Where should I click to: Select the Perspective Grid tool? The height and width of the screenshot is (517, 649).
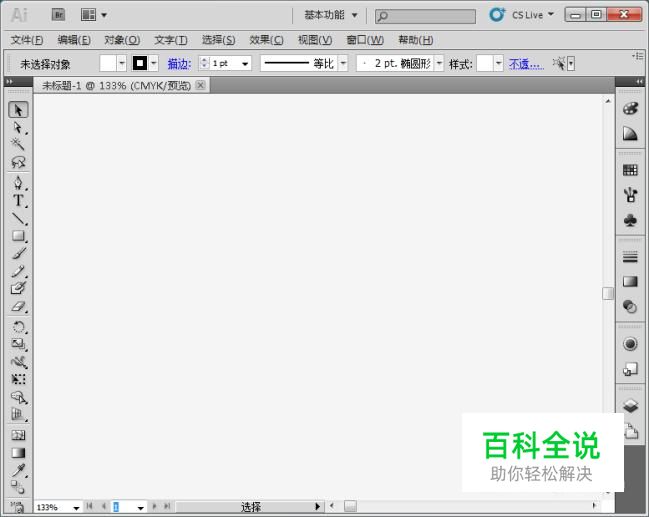(x=18, y=414)
